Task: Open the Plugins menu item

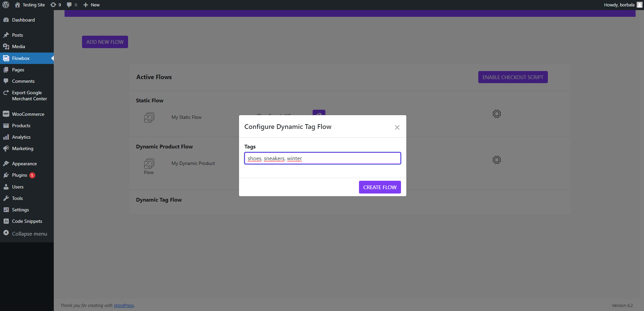Action: pos(27,175)
